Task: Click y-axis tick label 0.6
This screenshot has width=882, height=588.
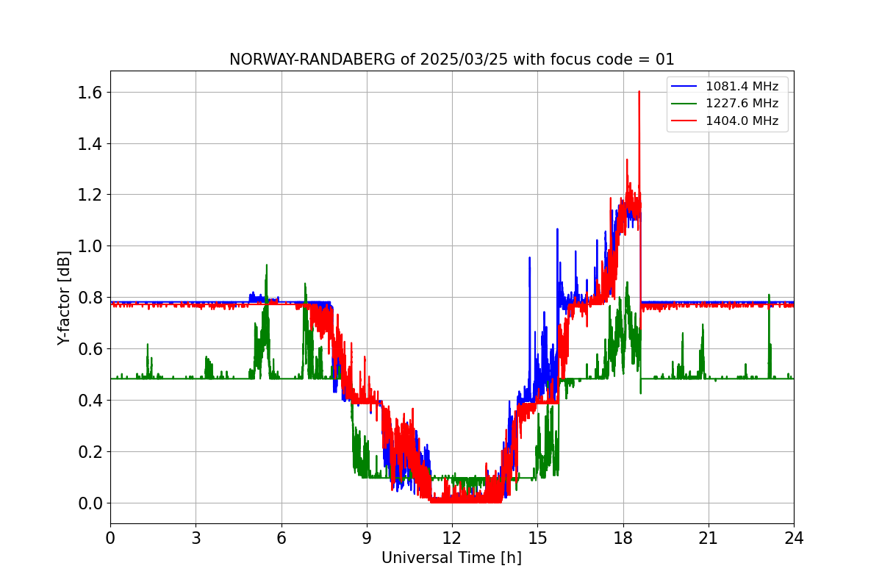Action: click(x=90, y=349)
